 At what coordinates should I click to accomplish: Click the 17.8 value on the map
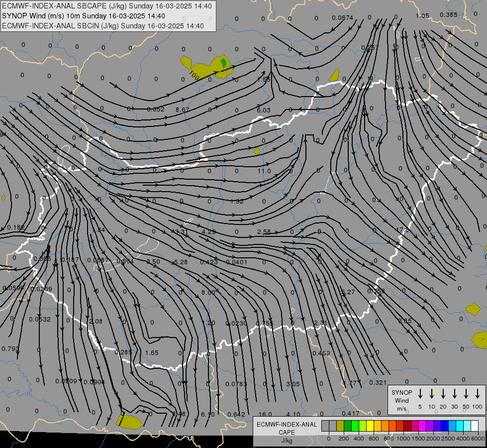coord(402,230)
